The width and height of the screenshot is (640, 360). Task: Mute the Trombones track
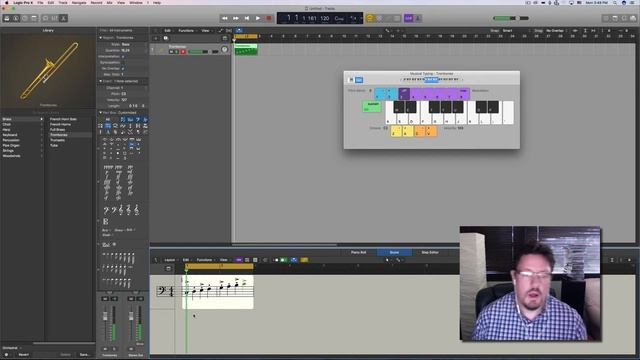pos(171,52)
